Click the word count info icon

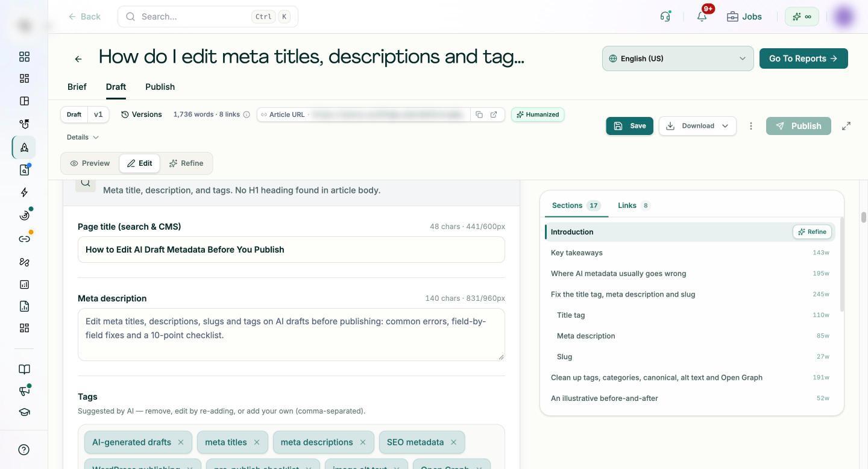pos(247,115)
